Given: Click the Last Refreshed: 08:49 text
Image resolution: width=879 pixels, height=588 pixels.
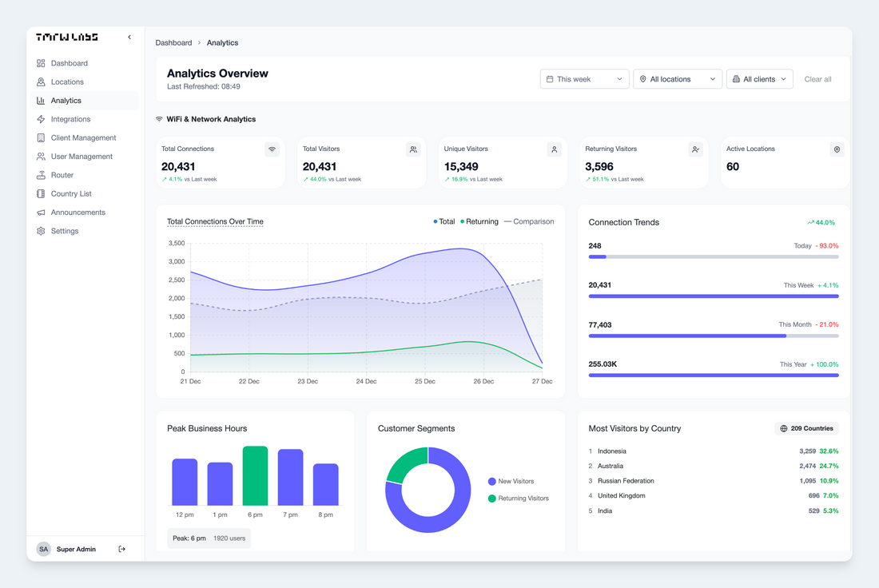Looking at the screenshot, I should (204, 86).
